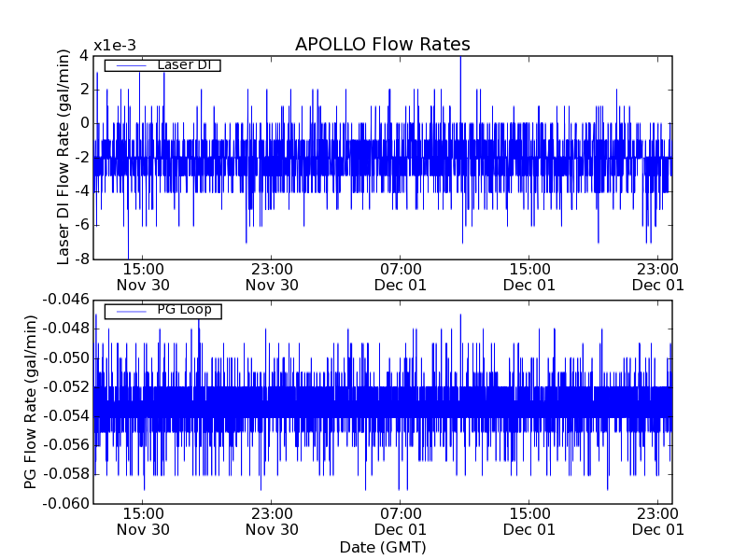
Task: Click the 23:00 Dec 01 label under bottom plot
Action: (x=658, y=521)
